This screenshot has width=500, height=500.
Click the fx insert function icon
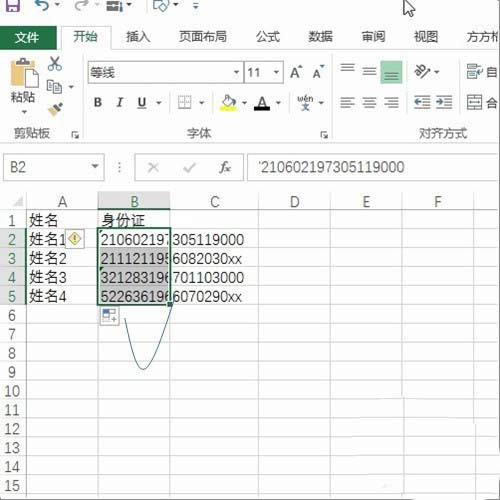click(225, 167)
